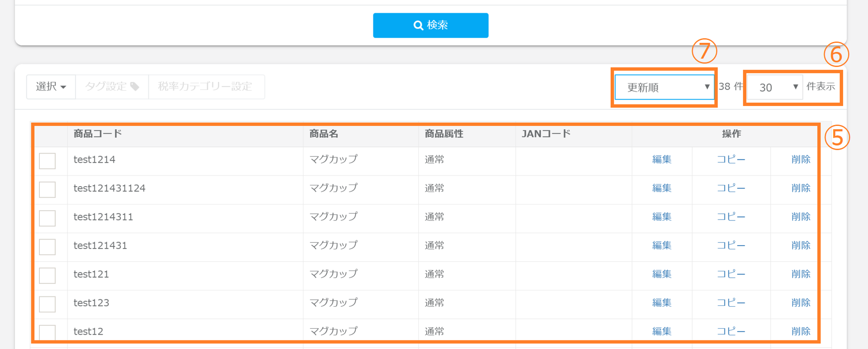Click the 商品コード column header

pyautogui.click(x=98, y=134)
